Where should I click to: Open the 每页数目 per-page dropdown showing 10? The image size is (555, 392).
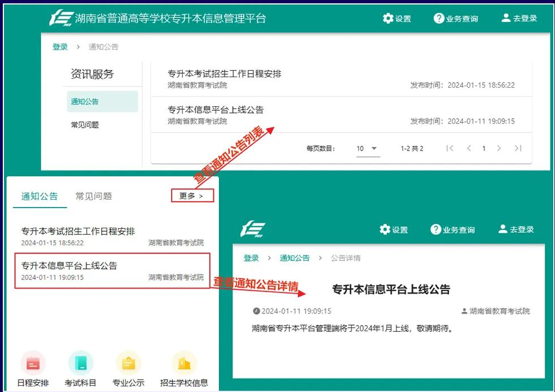coord(367,148)
